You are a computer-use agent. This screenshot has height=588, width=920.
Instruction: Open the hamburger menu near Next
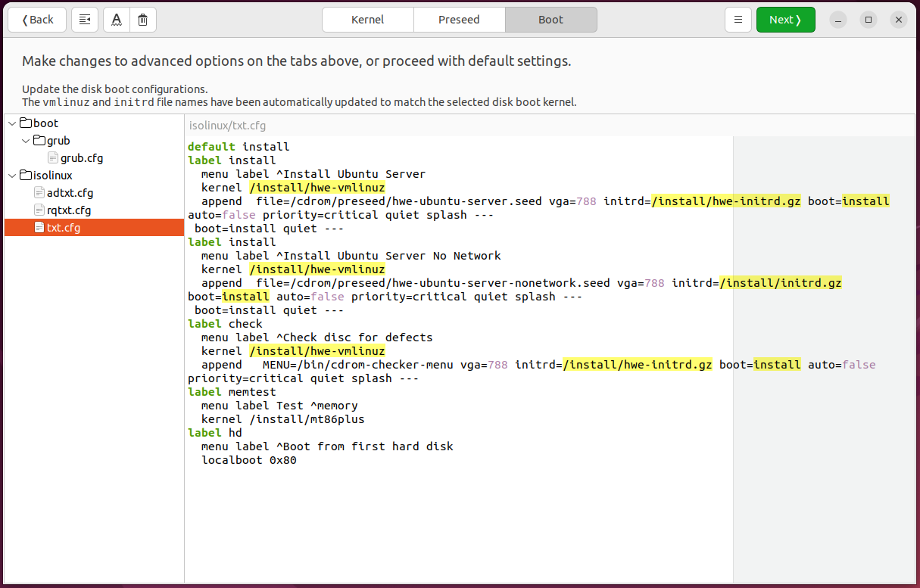[x=738, y=19]
